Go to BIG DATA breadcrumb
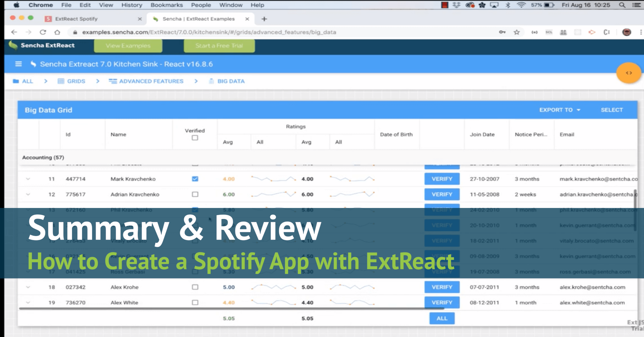Image resolution: width=644 pixels, height=337 pixels. point(227,81)
